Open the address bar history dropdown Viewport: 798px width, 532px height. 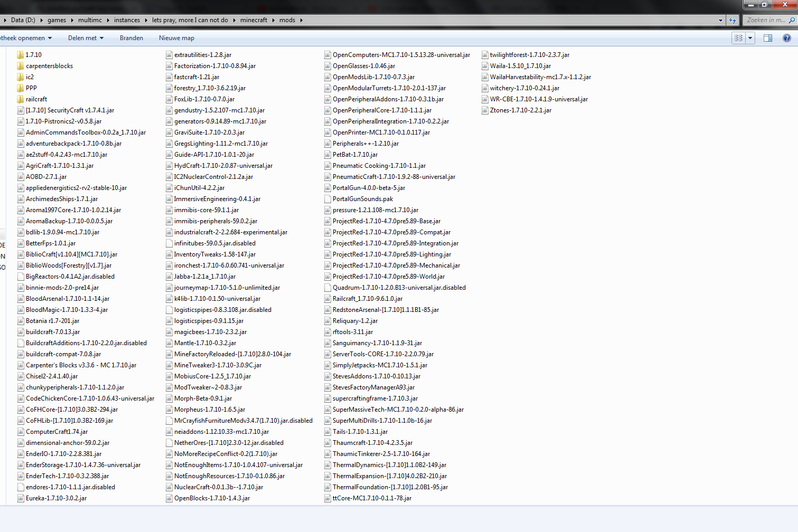point(720,20)
